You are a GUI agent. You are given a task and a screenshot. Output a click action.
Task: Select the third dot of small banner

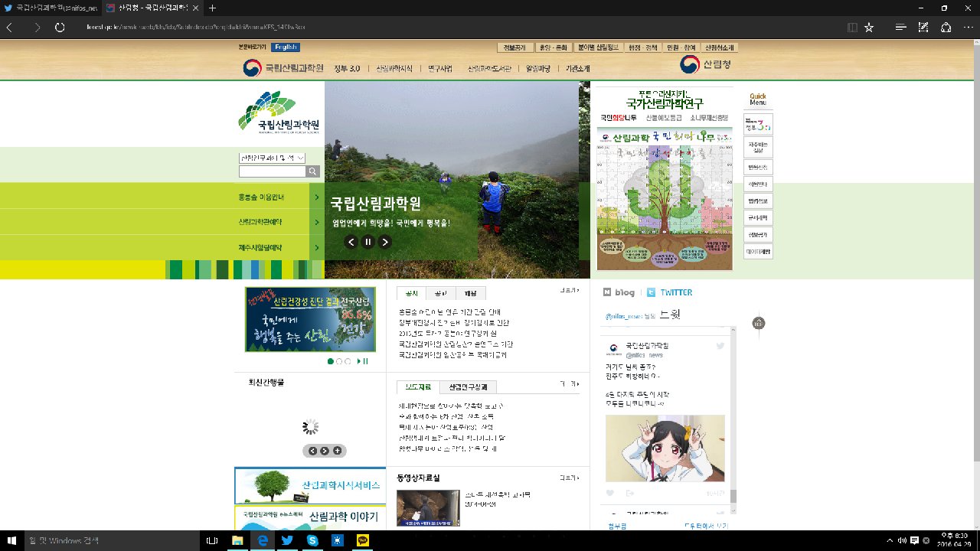tap(348, 361)
